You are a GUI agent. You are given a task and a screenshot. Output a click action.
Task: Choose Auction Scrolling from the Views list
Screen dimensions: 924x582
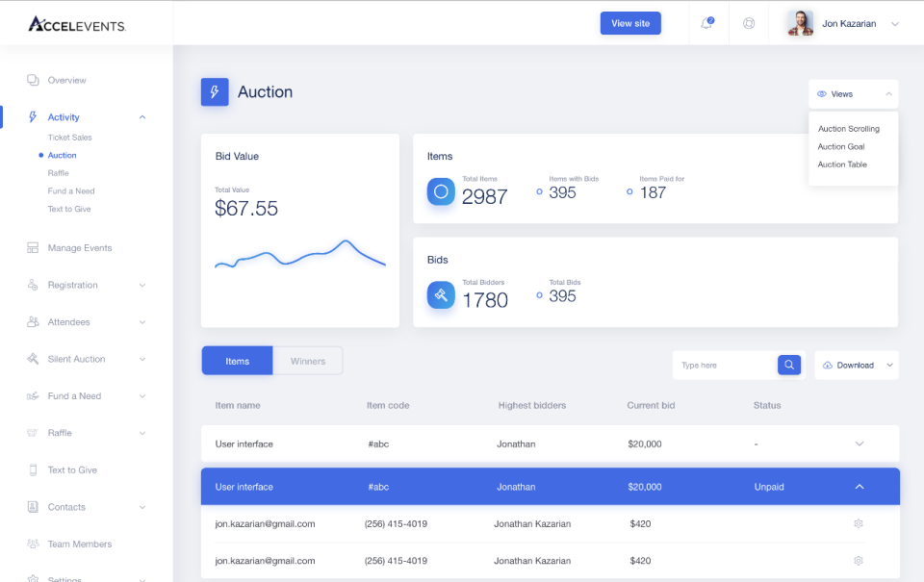tap(847, 128)
